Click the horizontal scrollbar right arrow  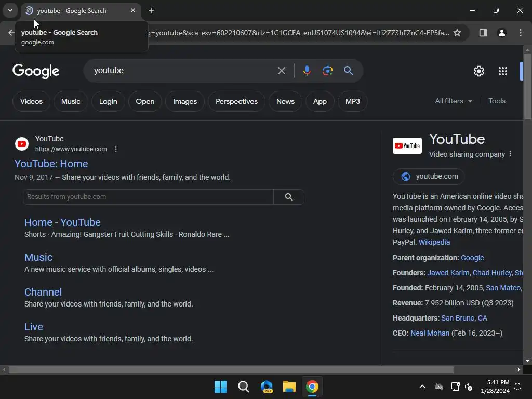(x=519, y=369)
